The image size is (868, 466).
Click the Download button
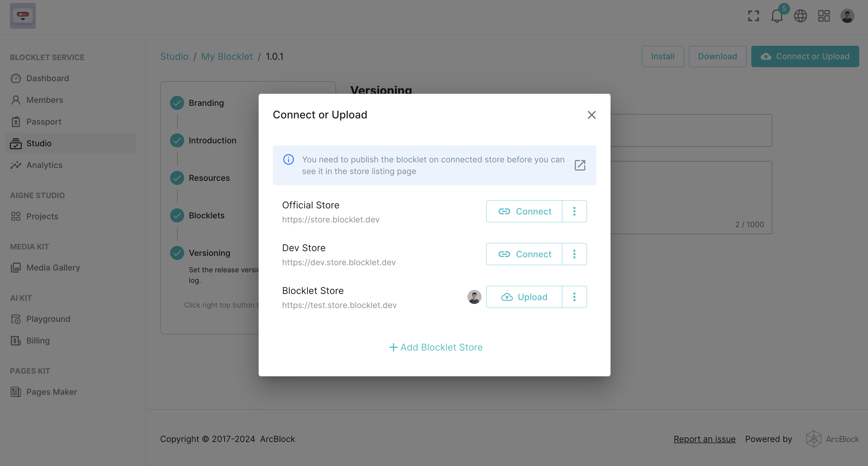pyautogui.click(x=717, y=57)
